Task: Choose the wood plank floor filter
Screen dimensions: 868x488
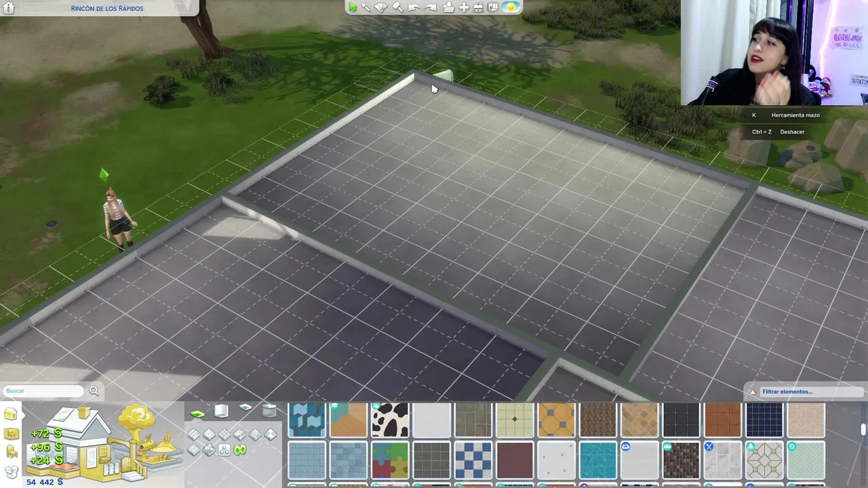Action: 193,434
